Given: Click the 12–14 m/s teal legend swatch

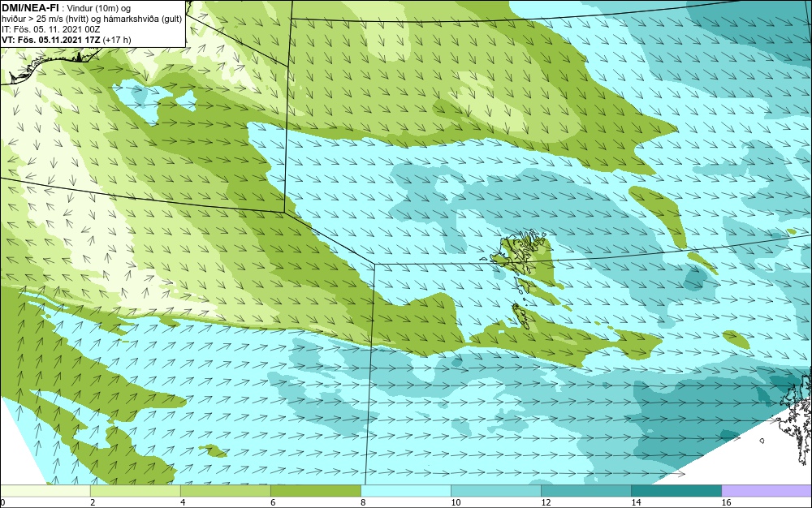Looking at the screenshot, I should 586,490.
